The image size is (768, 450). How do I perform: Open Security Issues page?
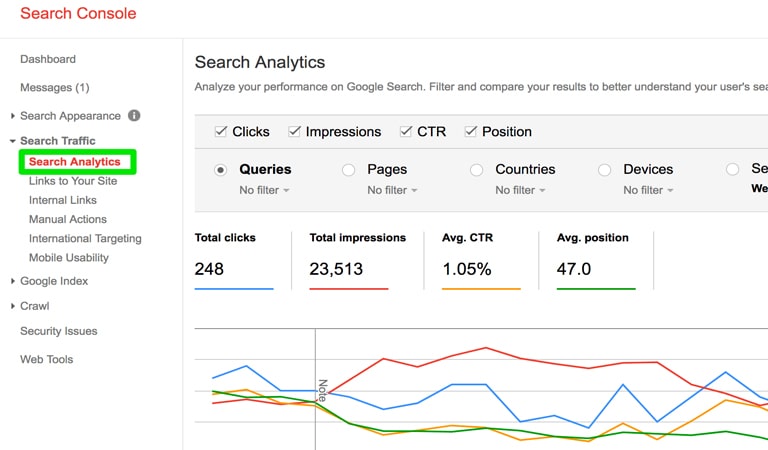59,332
